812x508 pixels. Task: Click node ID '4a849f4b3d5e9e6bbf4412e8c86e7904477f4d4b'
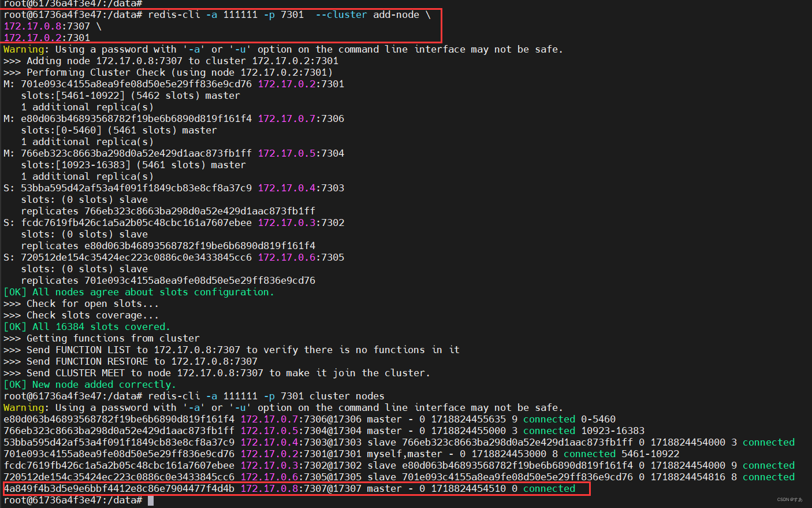click(119, 489)
